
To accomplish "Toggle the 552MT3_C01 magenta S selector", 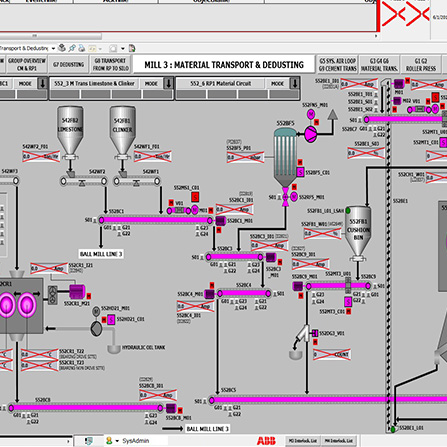I will (x=348, y=302).
